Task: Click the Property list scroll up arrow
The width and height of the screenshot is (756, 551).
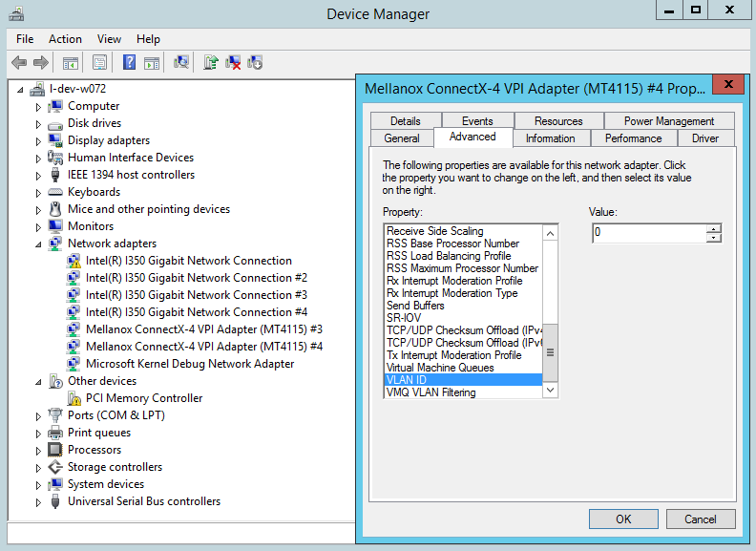Action: click(x=550, y=234)
